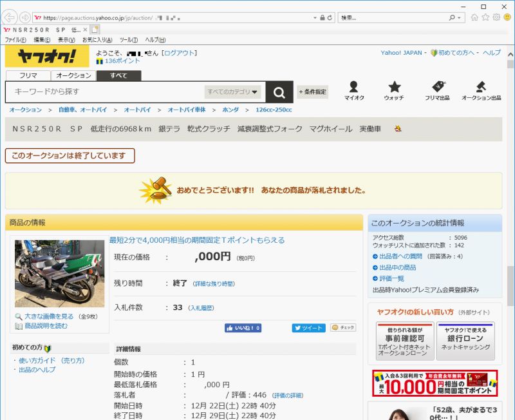This screenshot has width=515, height=420.
Task: Click the browser back arrow button
Action: click(x=12, y=17)
